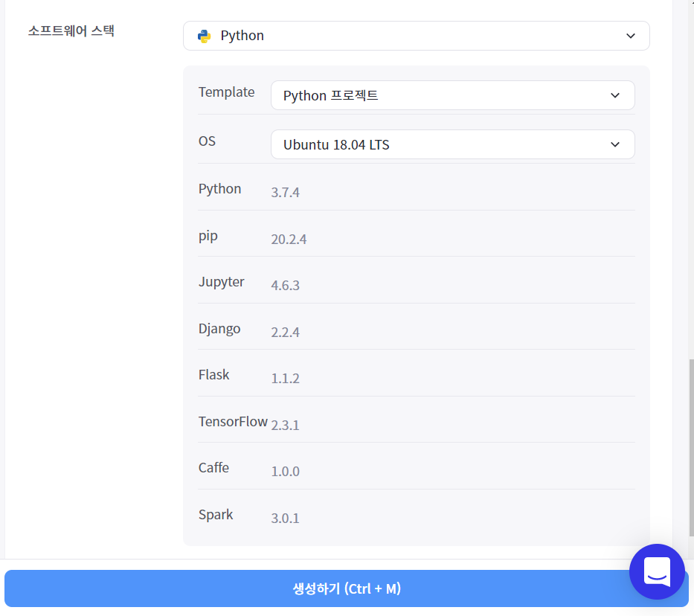694x616 pixels.
Task: Click the OS label
Action: coord(207,141)
